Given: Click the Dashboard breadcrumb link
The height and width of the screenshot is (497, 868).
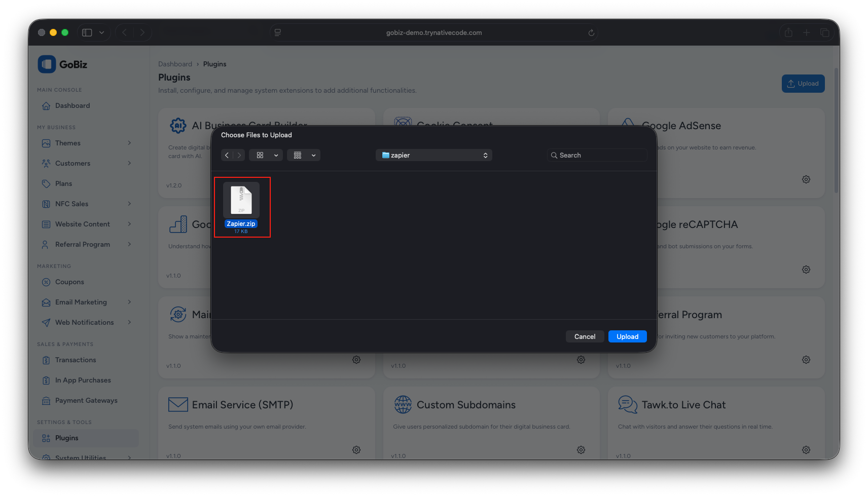Looking at the screenshot, I should (x=175, y=64).
